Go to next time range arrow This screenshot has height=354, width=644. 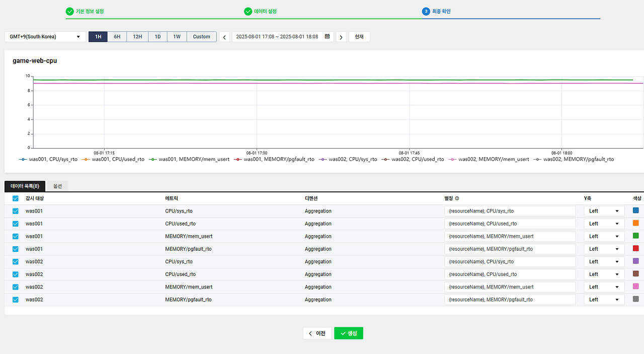341,37
